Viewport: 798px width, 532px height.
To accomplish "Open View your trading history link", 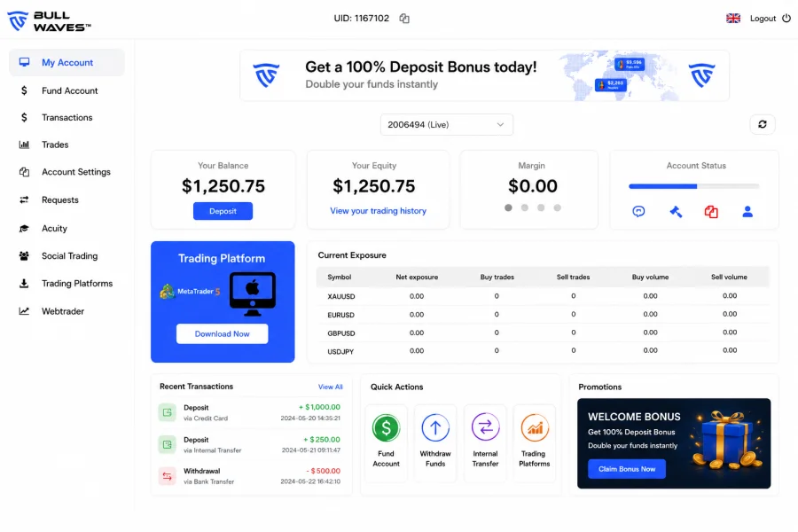I will pyautogui.click(x=378, y=211).
